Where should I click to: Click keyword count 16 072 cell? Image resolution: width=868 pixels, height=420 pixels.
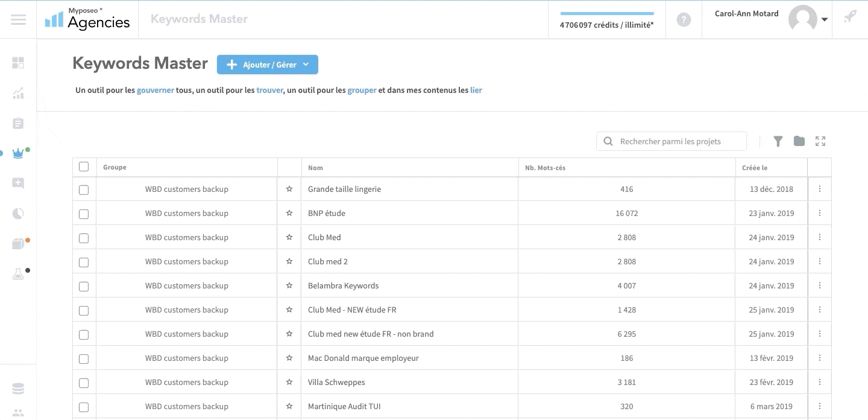[x=627, y=213]
